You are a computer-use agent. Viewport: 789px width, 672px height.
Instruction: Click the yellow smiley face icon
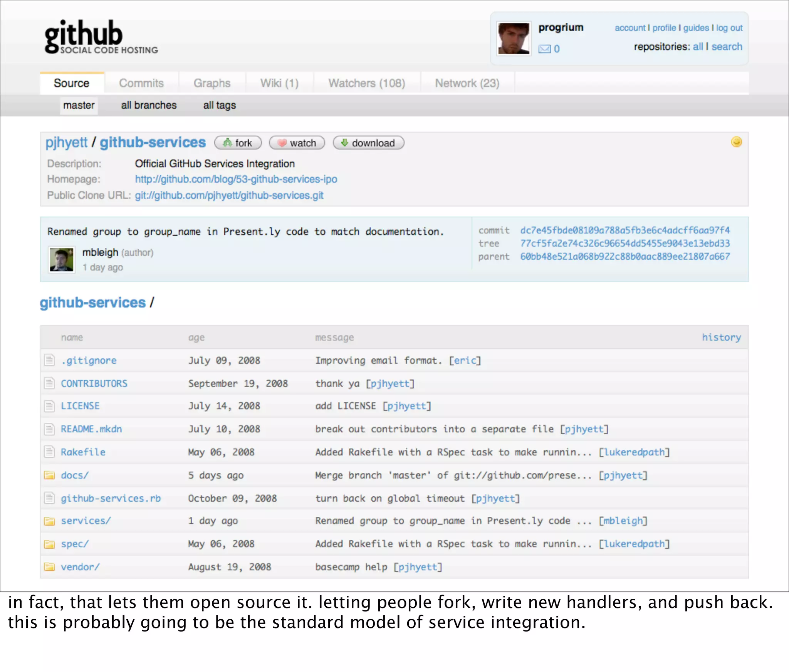736,142
